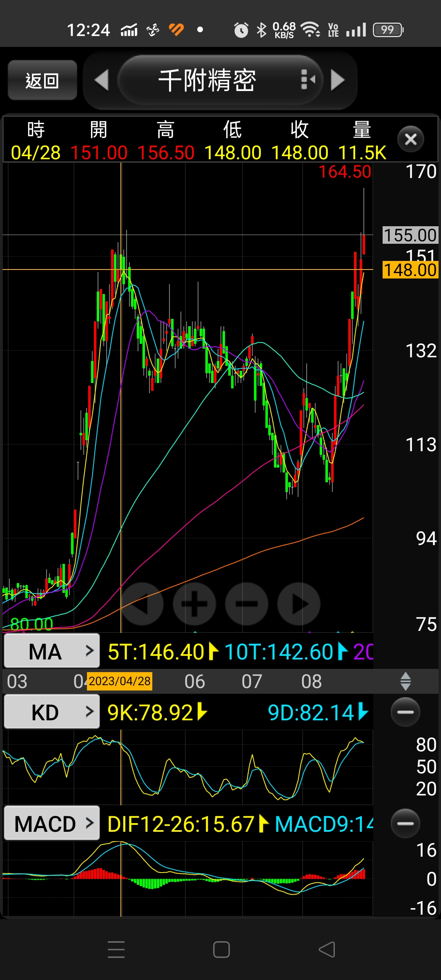The height and width of the screenshot is (980, 441).
Task: Tap the next stock right arrow
Action: (337, 80)
